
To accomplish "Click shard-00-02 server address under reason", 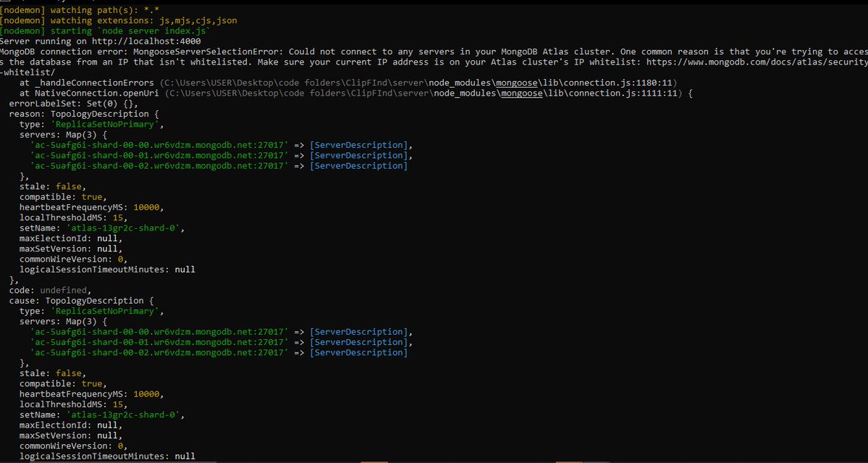I will [x=159, y=166].
